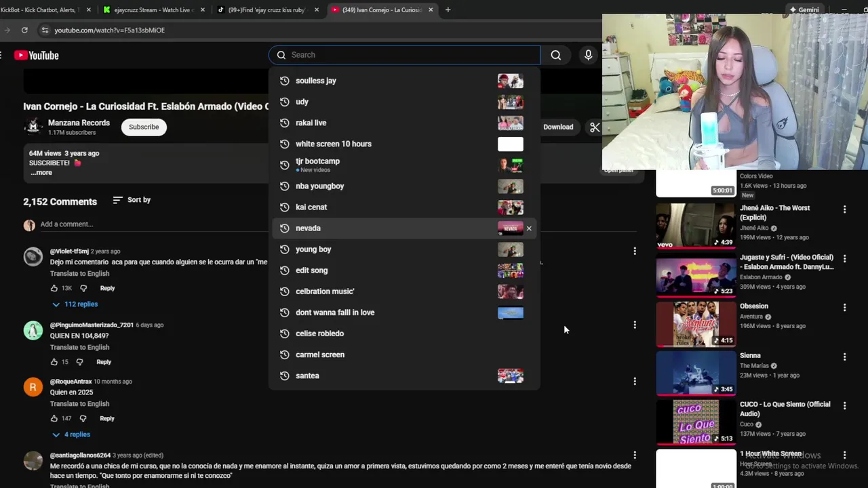
Task: Reply to the RoqueAntrax comment
Action: 107,418
